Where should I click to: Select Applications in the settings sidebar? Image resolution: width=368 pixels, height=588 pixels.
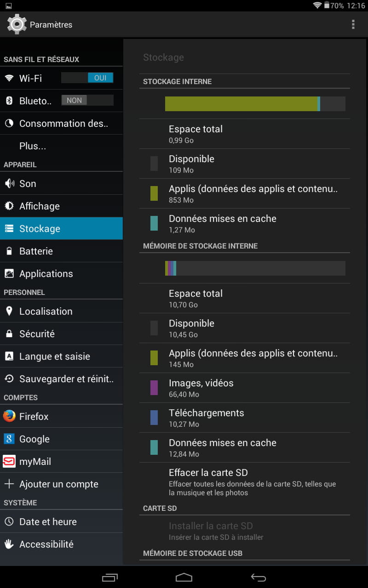[x=61, y=273]
